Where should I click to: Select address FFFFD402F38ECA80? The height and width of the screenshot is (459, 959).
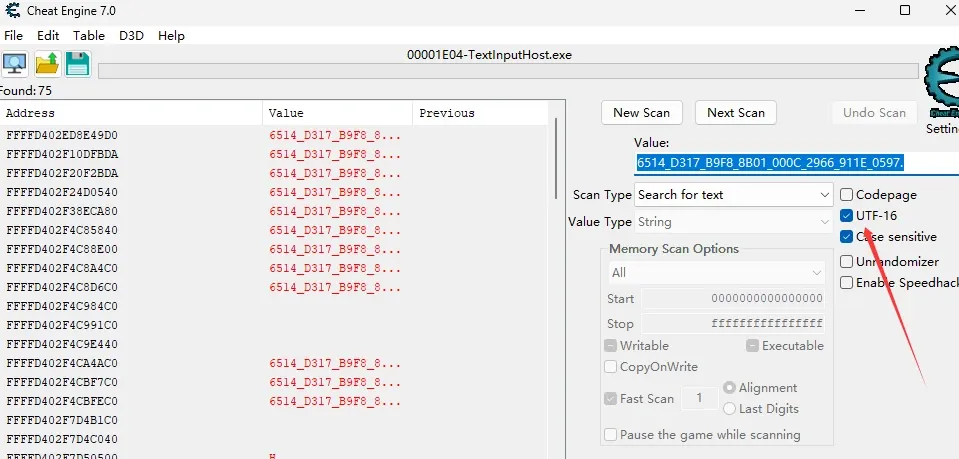[62, 211]
